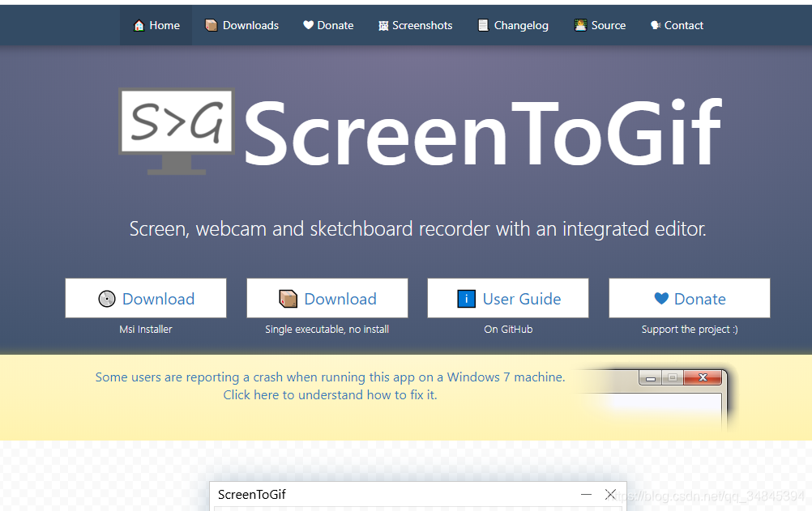
Task: Open the Windows 7 crash report notice link
Action: 330,377
